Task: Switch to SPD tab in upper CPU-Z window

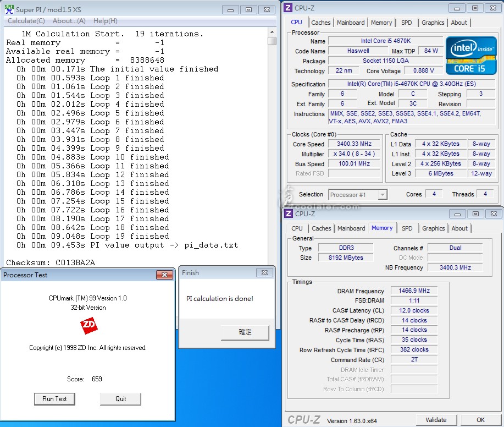Action: [407, 23]
